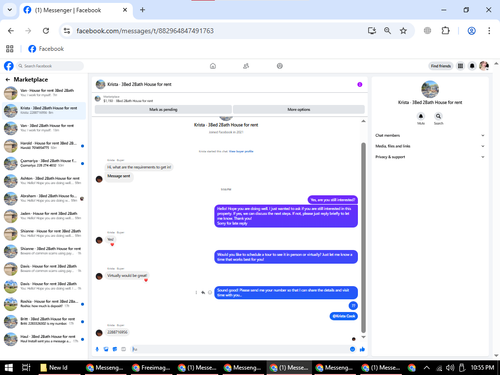Switch to the Freeimag... Chrome window in the taskbar

tap(152, 368)
